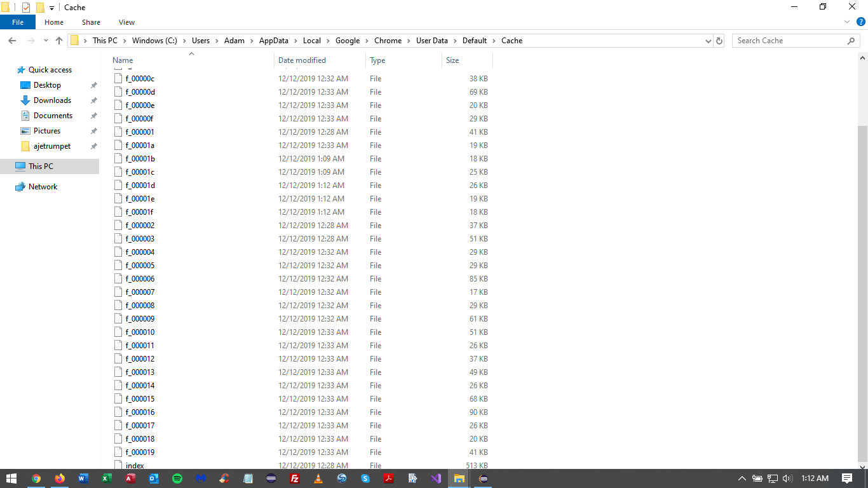Click Windows (C:) in the address bar
Screen dimensions: 868x488
coord(154,41)
